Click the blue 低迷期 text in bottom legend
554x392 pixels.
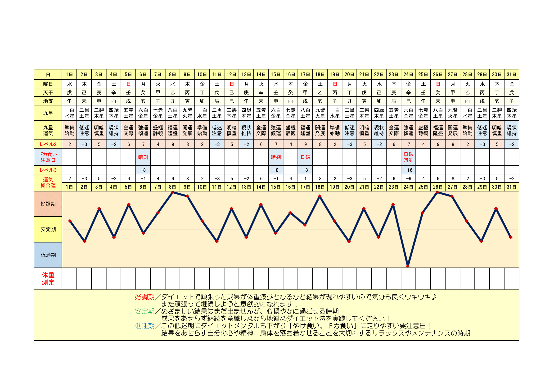click(144, 326)
